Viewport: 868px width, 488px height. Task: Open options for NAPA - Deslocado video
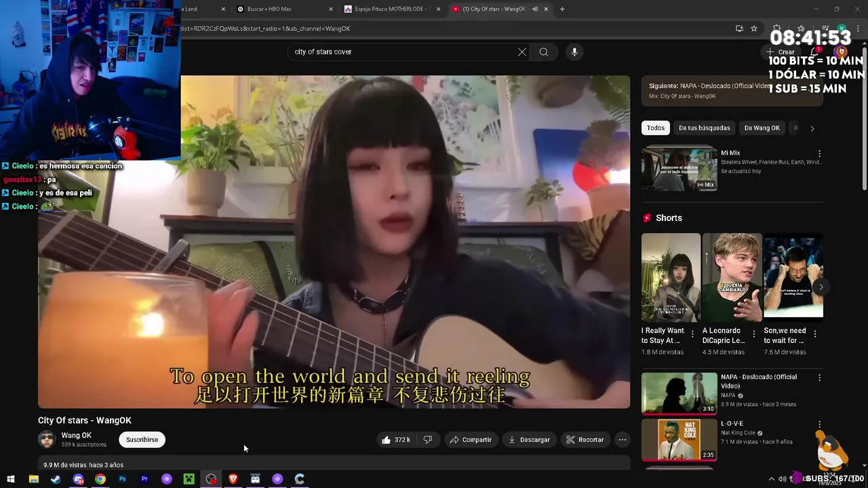tap(819, 378)
